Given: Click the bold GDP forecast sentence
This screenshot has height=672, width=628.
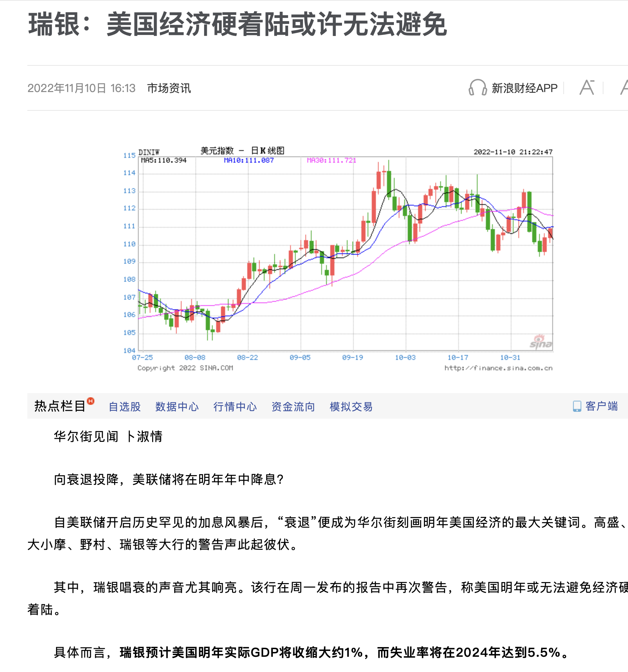Looking at the screenshot, I should pyautogui.click(x=344, y=652).
